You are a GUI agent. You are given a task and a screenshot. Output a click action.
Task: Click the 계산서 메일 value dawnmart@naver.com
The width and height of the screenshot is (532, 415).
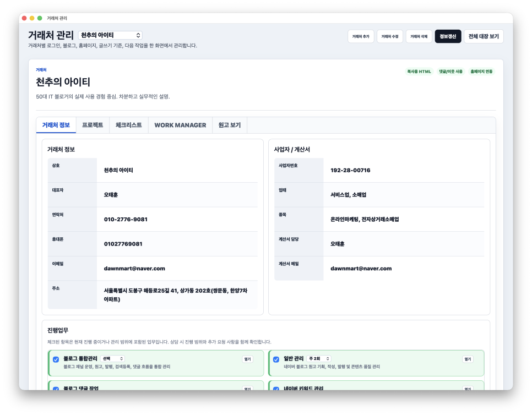(361, 269)
